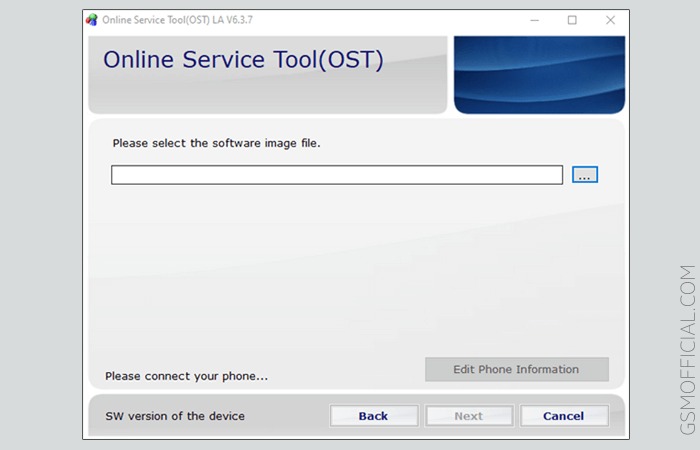Maximize the Online Service Tool window
Image resolution: width=700 pixels, height=450 pixels.
point(572,20)
